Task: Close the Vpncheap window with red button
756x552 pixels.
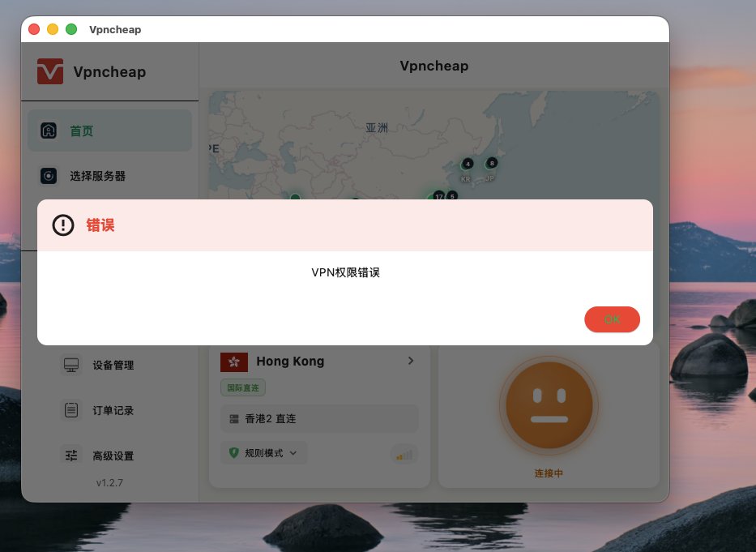Action: point(34,29)
